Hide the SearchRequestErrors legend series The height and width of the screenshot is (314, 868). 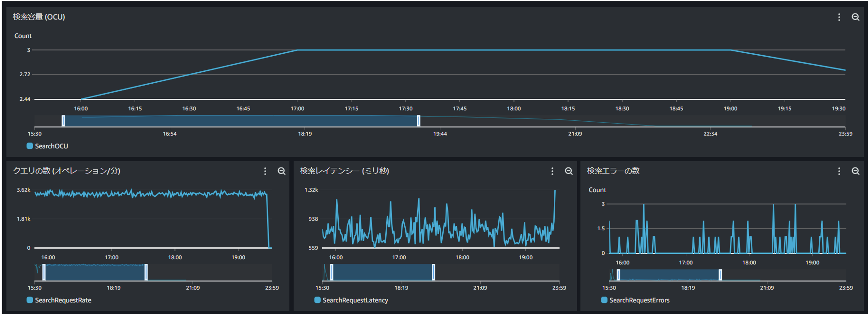639,300
